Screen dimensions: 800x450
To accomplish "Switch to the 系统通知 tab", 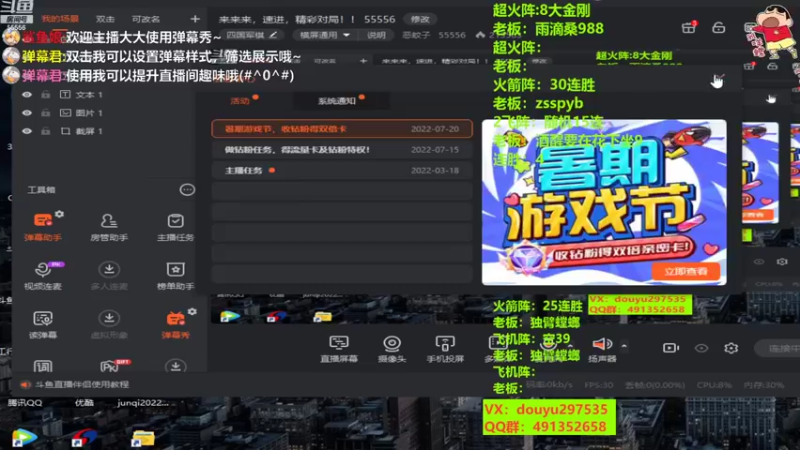I will tap(337, 101).
